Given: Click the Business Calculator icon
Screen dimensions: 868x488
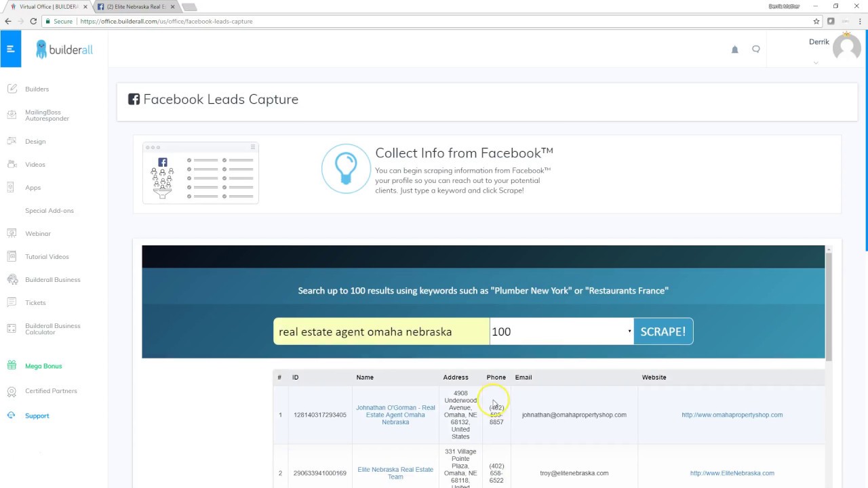Looking at the screenshot, I should [12, 329].
